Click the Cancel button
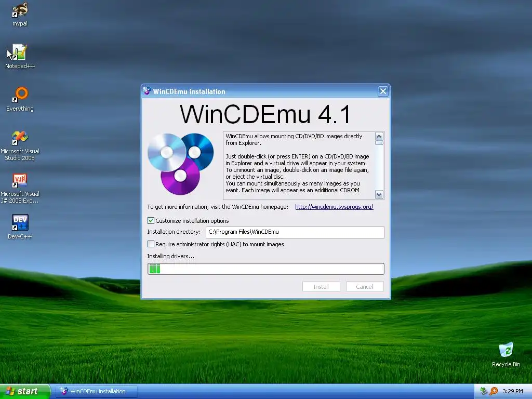This screenshot has height=399, width=532. tap(365, 287)
